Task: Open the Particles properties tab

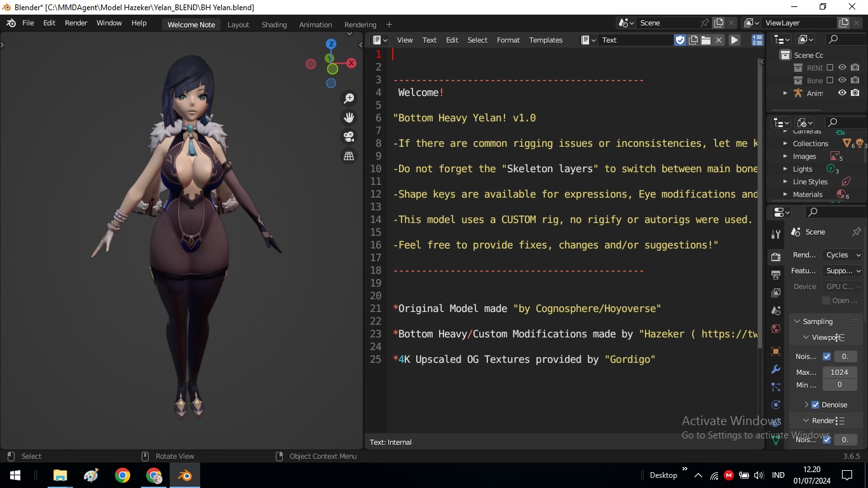Action: tap(776, 387)
